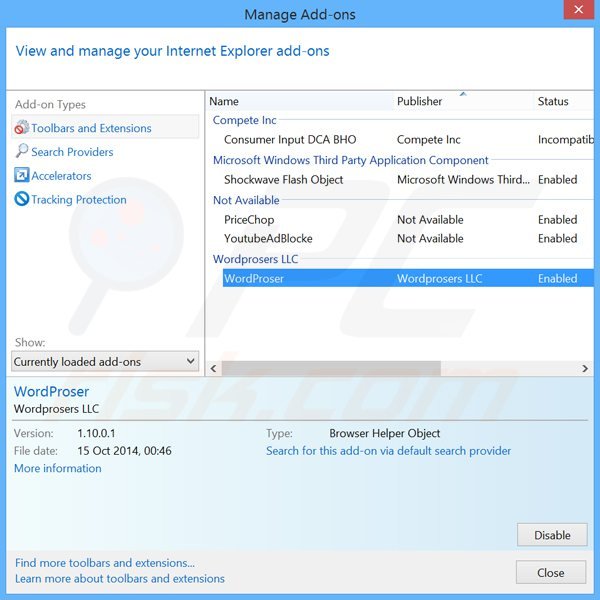Click the Browser Helper Object type value
600x600 pixels.
(x=385, y=433)
